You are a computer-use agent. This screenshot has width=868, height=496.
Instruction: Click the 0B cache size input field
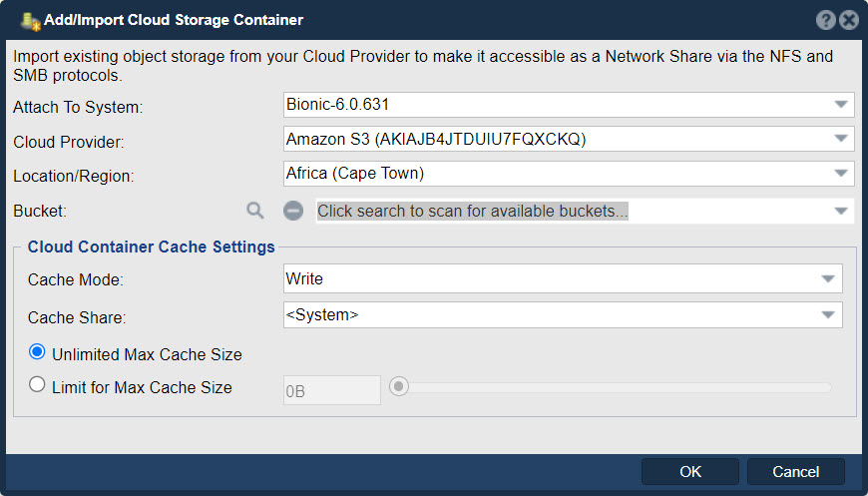(x=331, y=390)
